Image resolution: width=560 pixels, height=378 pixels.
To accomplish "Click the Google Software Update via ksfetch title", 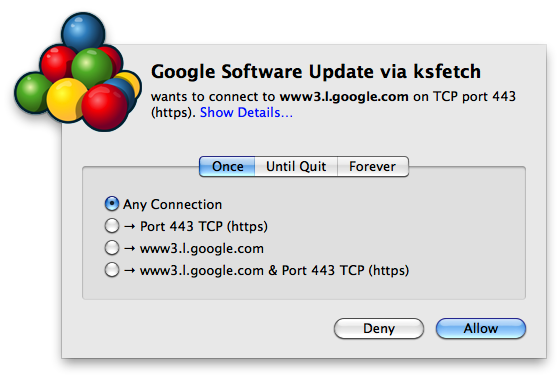I will pos(316,72).
